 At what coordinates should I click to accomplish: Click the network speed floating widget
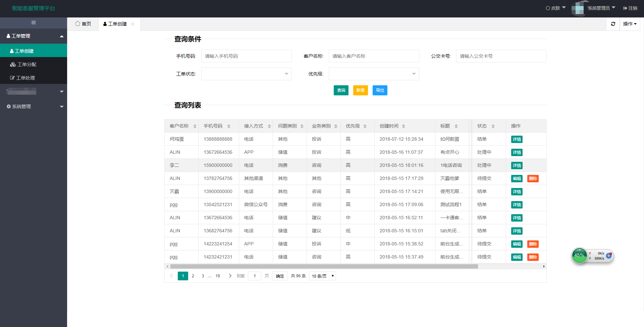click(x=592, y=256)
